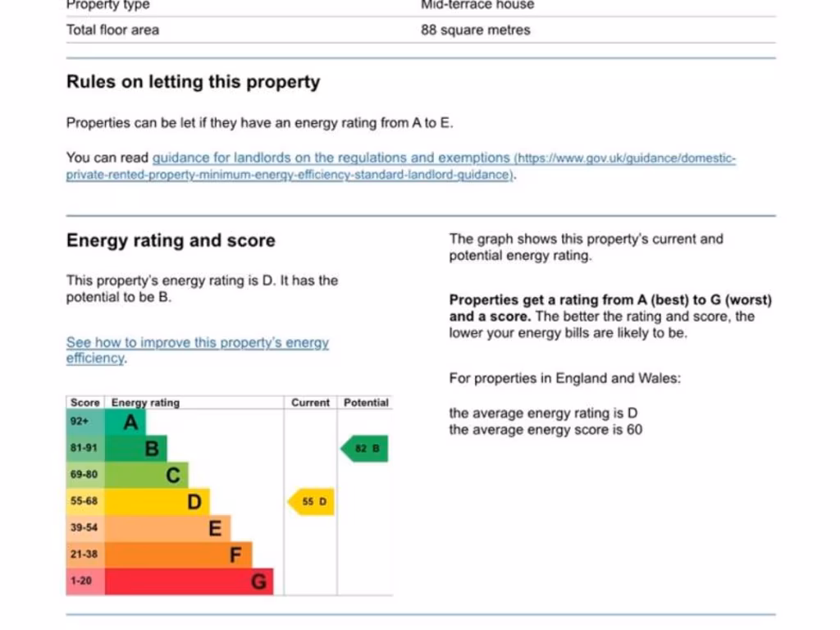Select the green B rating band

click(137, 449)
